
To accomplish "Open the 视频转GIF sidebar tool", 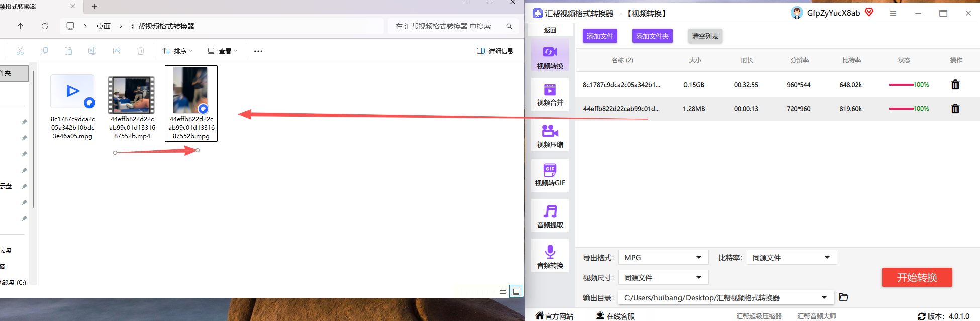I will 550,175.
